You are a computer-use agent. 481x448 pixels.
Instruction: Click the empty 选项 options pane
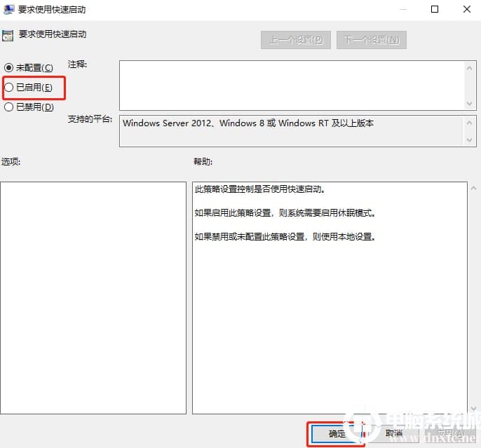(93, 298)
